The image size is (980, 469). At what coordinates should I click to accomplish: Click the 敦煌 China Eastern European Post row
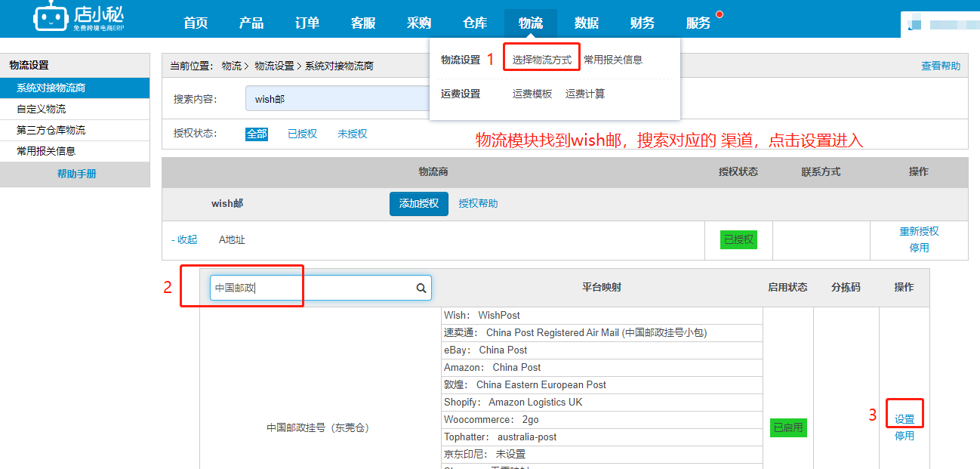(602, 384)
